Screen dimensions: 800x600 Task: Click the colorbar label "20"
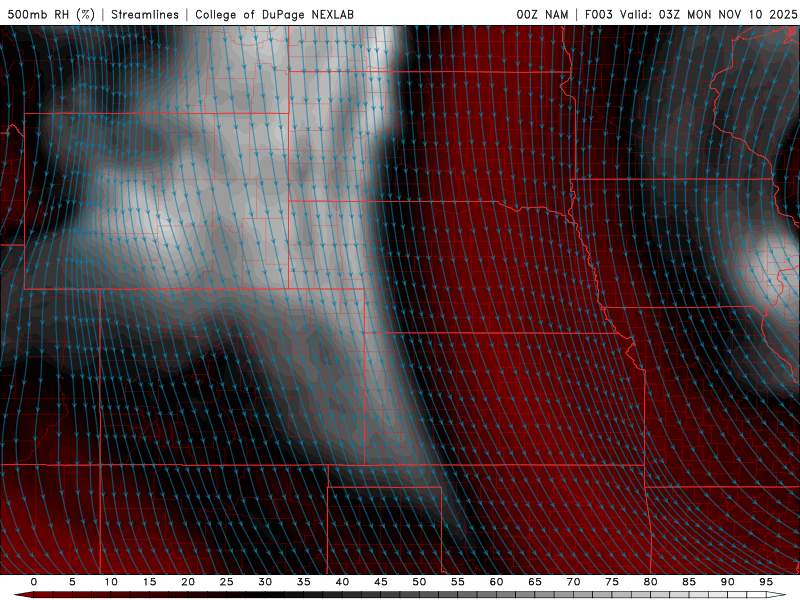[188, 582]
